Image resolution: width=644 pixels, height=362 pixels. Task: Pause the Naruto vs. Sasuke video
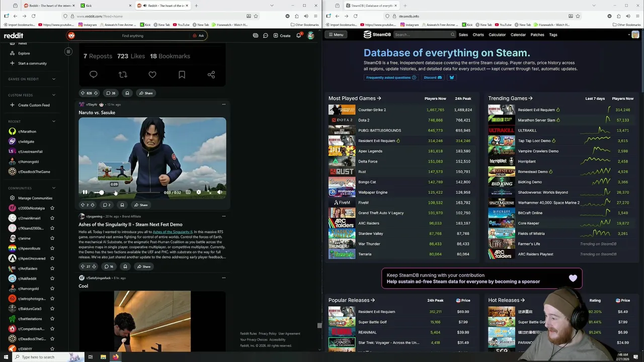pos(85,192)
